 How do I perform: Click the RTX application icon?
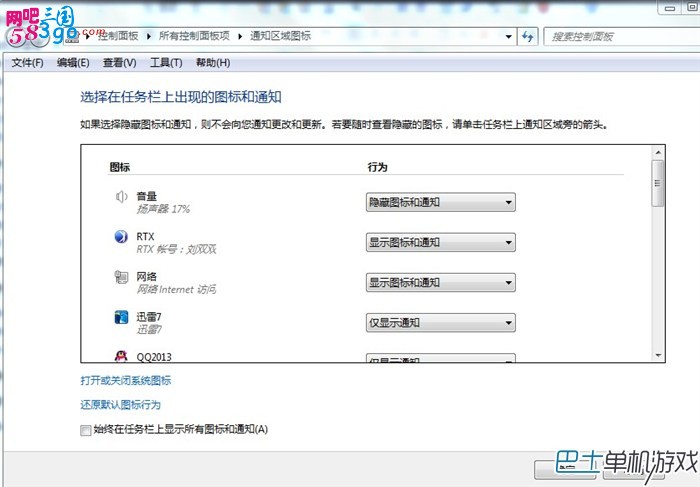(x=121, y=236)
